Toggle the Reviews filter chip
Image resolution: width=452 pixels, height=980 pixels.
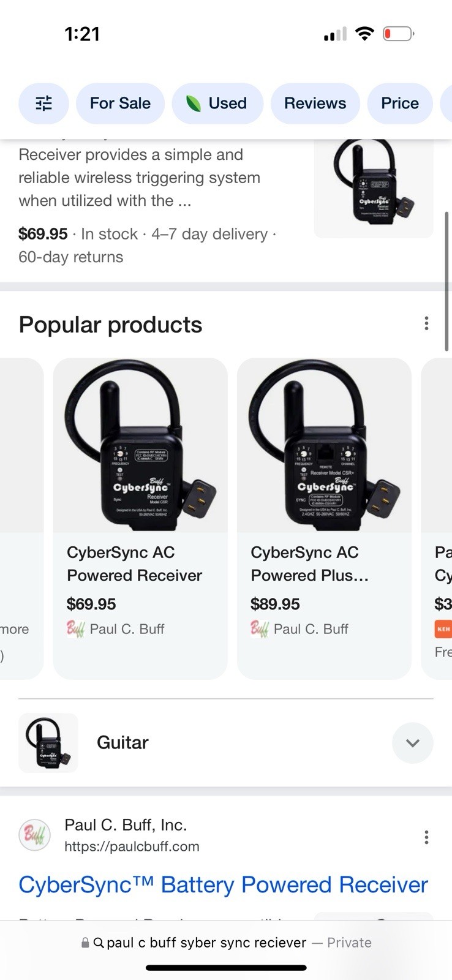[x=315, y=104]
